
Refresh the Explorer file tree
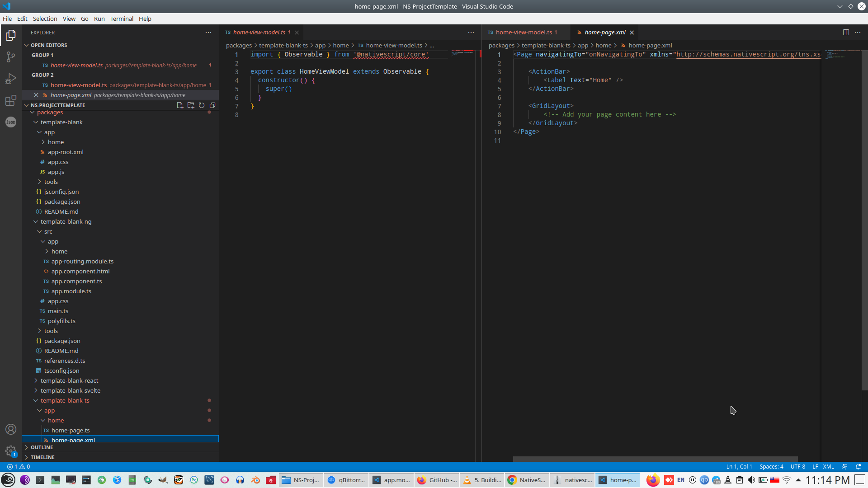pos(202,105)
